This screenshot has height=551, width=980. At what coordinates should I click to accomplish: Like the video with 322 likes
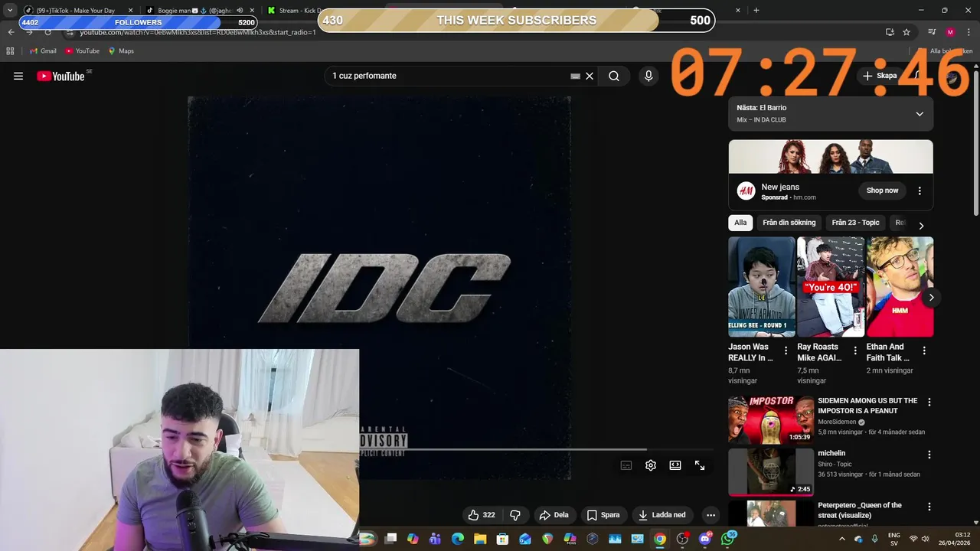click(482, 515)
